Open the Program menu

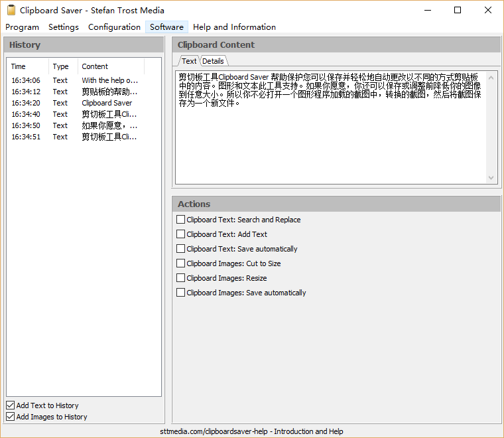(23, 27)
